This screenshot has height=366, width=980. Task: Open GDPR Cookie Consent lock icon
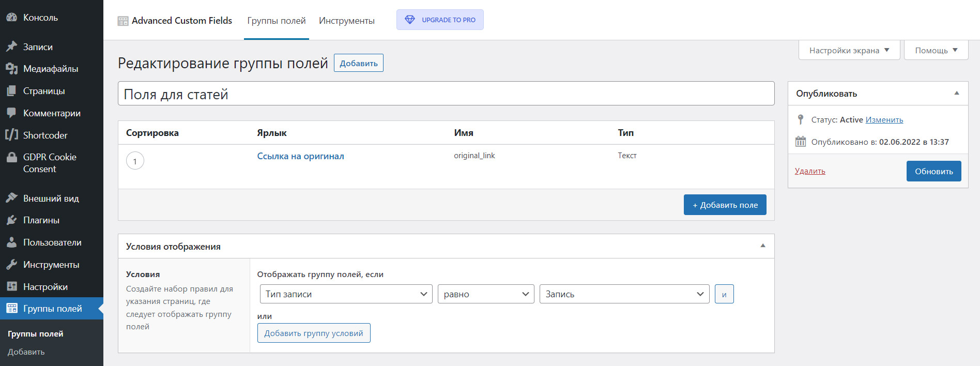(x=11, y=157)
